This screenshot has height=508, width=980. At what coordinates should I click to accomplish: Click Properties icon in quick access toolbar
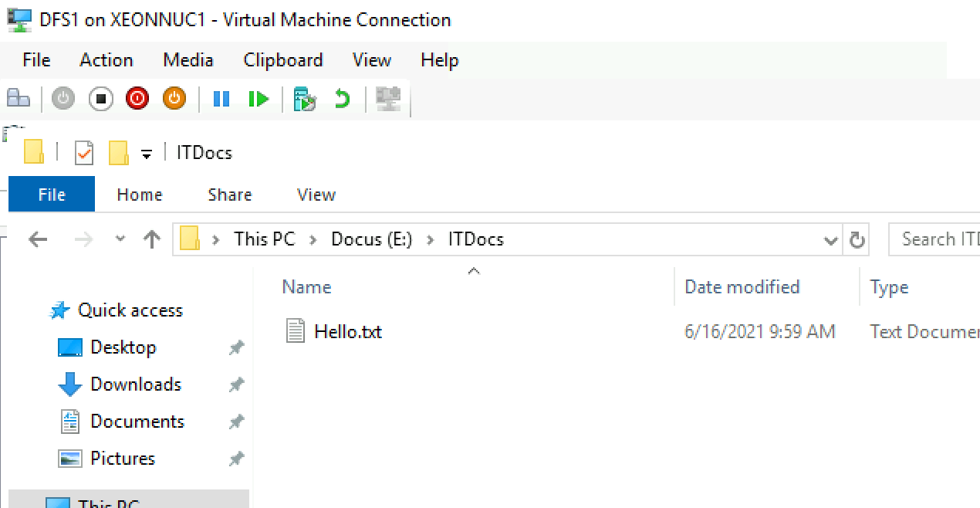click(x=84, y=153)
